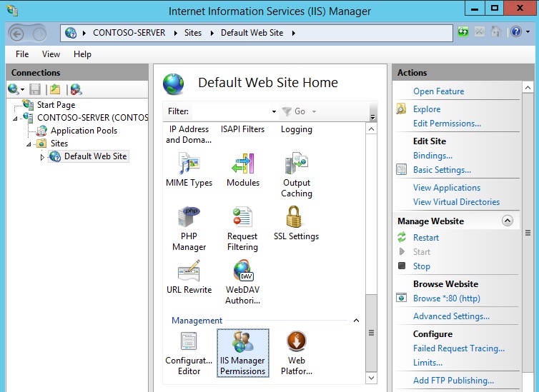Select the Output Caching feature icon
Viewport: 539px width, 392px height.
click(x=296, y=164)
